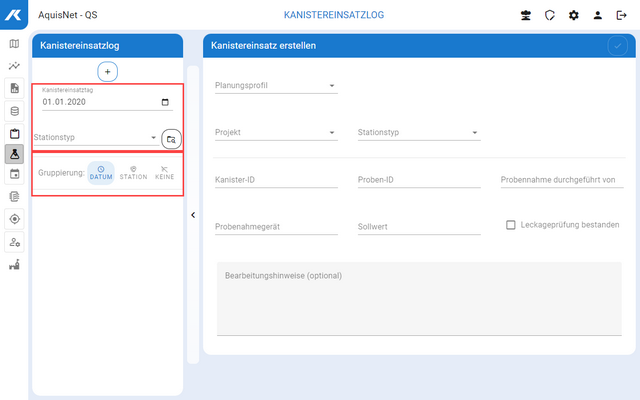Expand the Planungsprofil dropdown
Image resolution: width=640 pixels, height=400 pixels.
click(276, 86)
